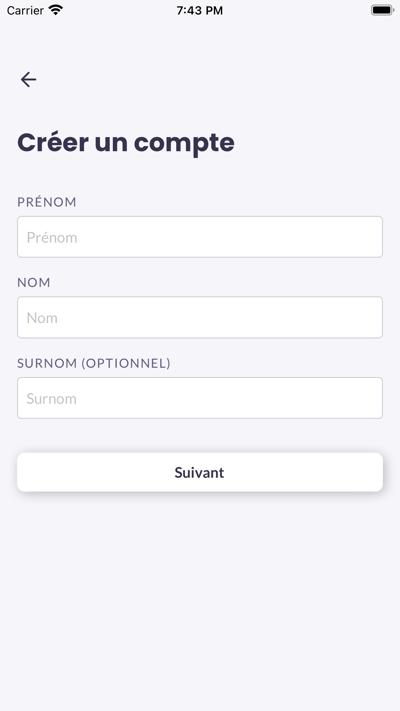Click the gray "Nom" placeholder text
Screen dimensions: 400x711
tap(42, 318)
